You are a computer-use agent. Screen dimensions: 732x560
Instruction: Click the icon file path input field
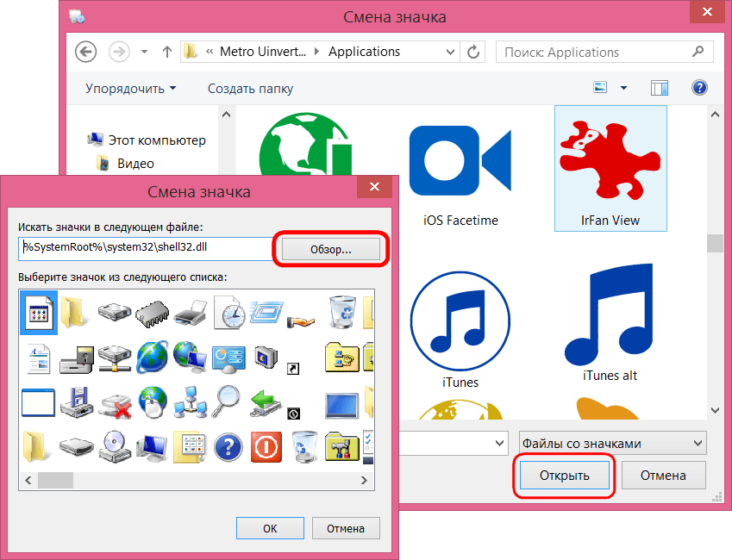146,249
